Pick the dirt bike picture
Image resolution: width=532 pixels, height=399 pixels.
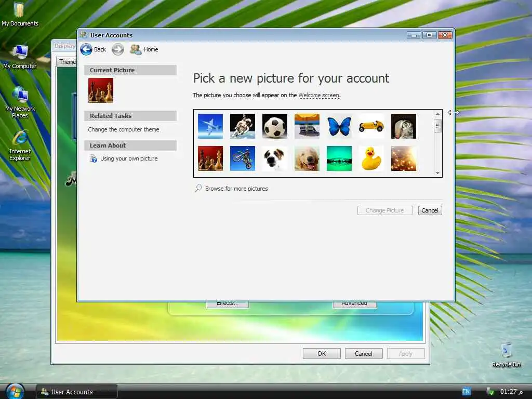pos(243,158)
